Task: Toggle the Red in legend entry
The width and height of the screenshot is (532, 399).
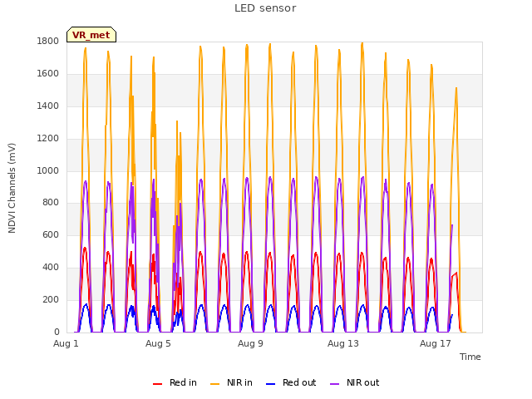Action: pos(175,382)
